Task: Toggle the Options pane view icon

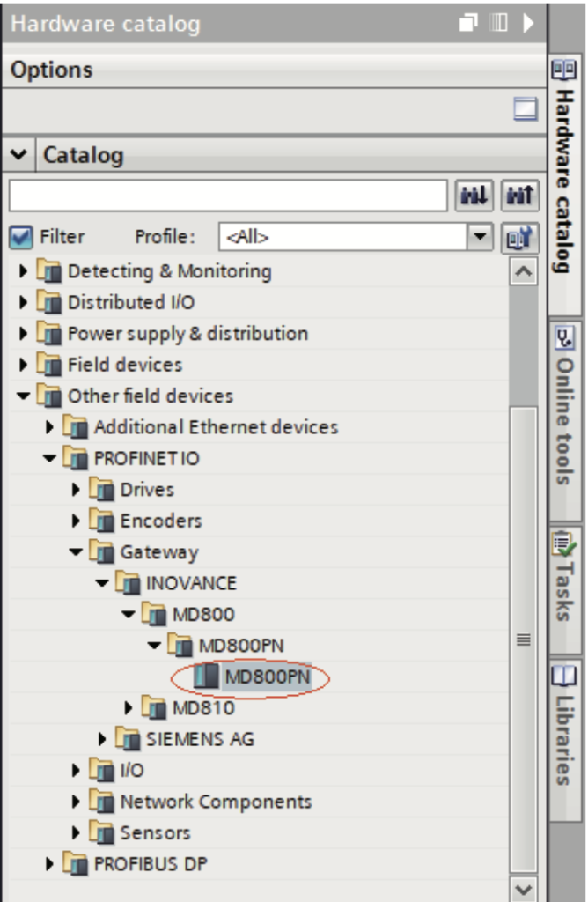Action: tap(525, 109)
